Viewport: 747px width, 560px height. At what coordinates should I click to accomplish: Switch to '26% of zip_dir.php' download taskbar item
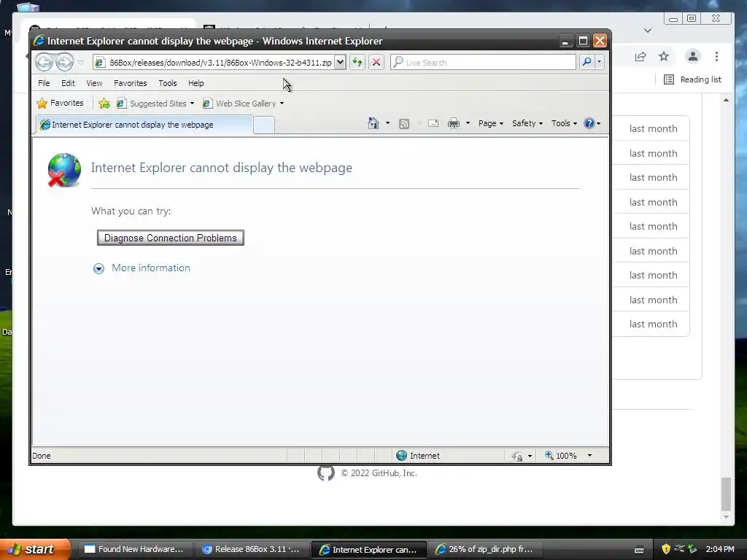(484, 549)
